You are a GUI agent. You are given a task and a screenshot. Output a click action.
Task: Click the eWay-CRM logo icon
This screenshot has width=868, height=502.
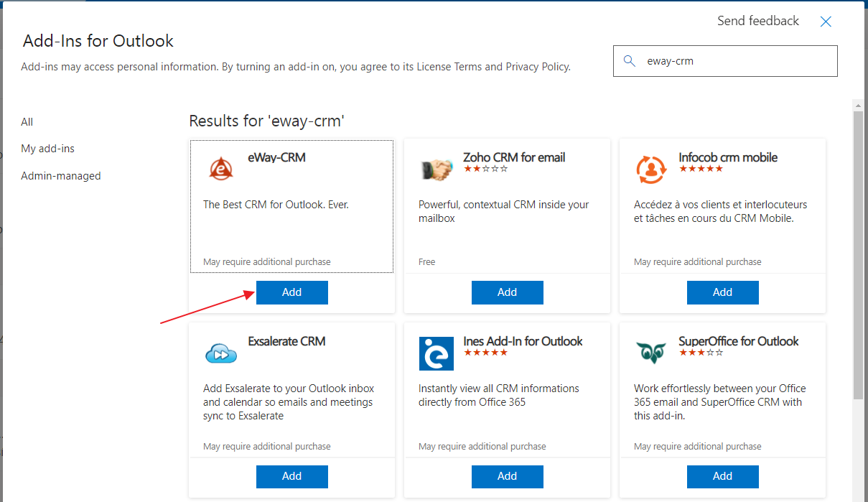221,169
